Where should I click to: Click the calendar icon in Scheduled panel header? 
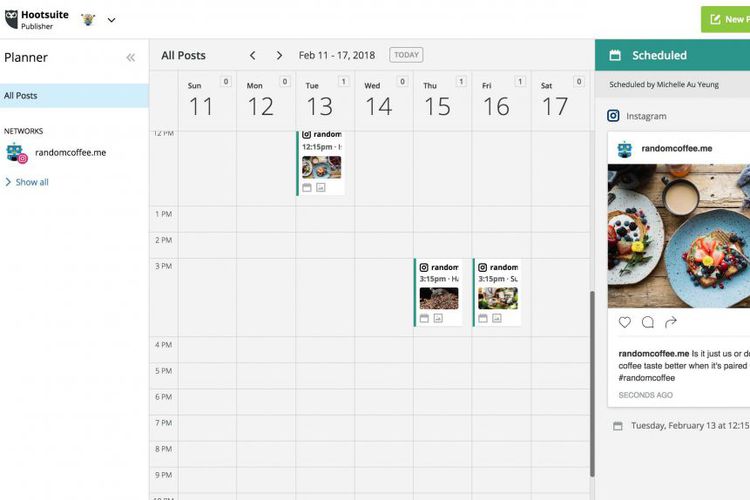(x=615, y=56)
